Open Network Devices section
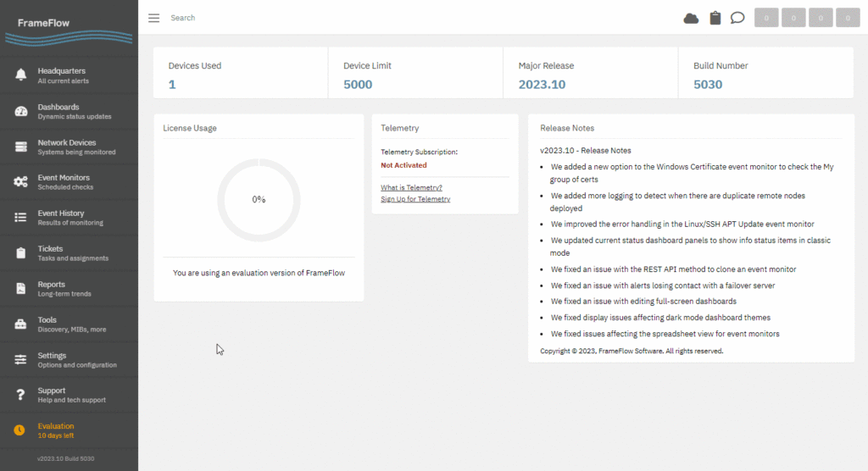 tap(70, 147)
